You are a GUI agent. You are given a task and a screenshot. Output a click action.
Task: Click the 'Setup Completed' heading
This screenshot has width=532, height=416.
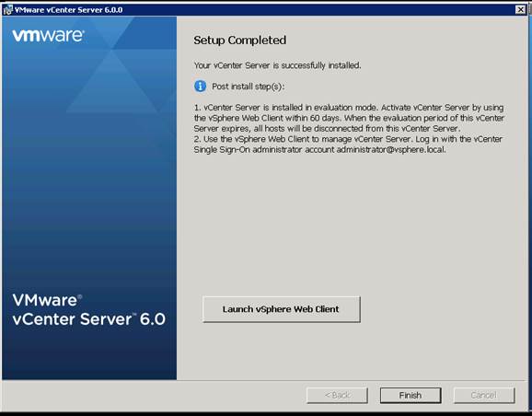[x=240, y=40]
